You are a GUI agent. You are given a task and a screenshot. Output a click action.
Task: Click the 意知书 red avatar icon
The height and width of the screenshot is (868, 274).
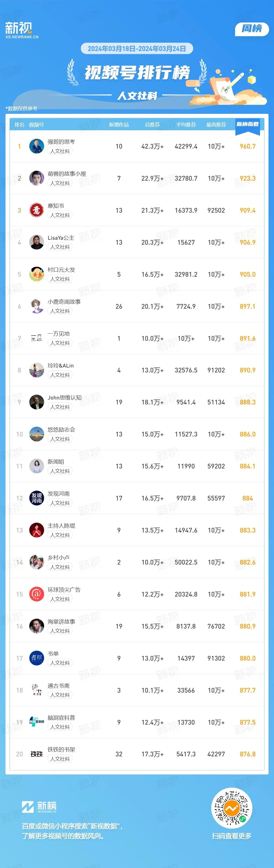click(36, 210)
